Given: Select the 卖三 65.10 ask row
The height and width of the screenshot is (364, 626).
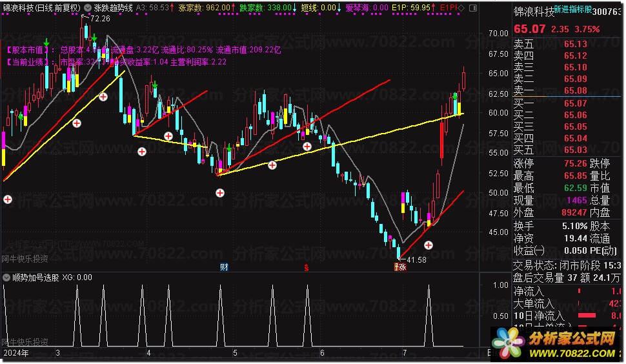Looking at the screenshot, I should pos(550,67).
